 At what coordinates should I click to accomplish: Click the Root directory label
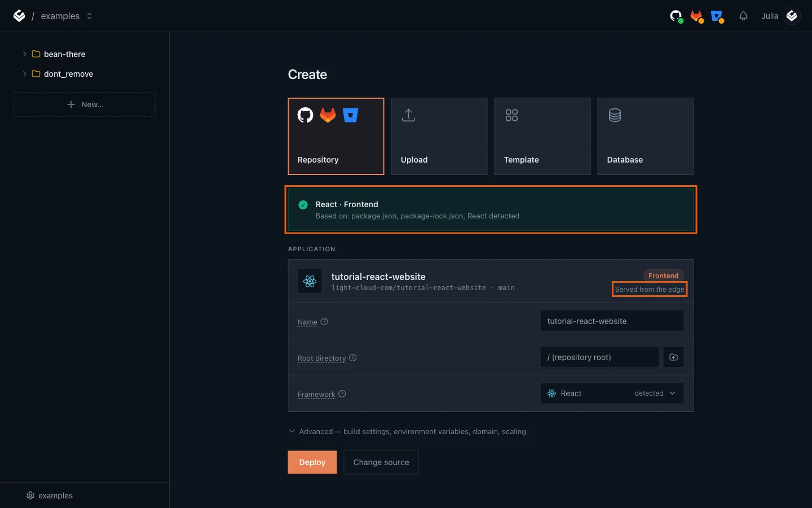click(322, 358)
